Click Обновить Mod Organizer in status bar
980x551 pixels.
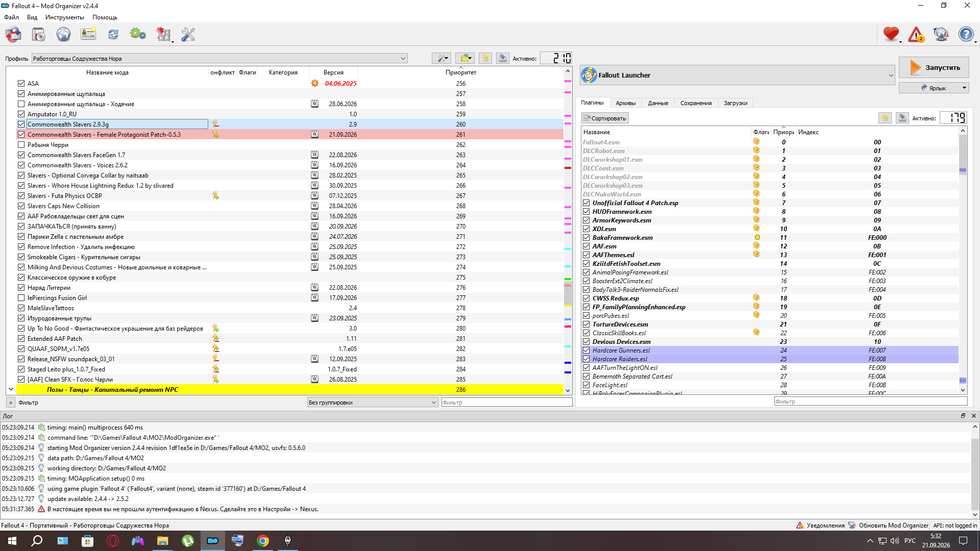pos(889,525)
